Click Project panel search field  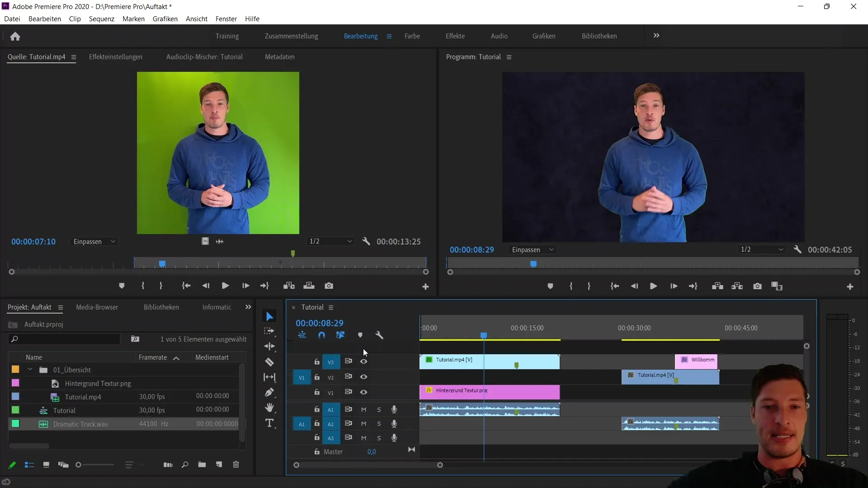[64, 339]
